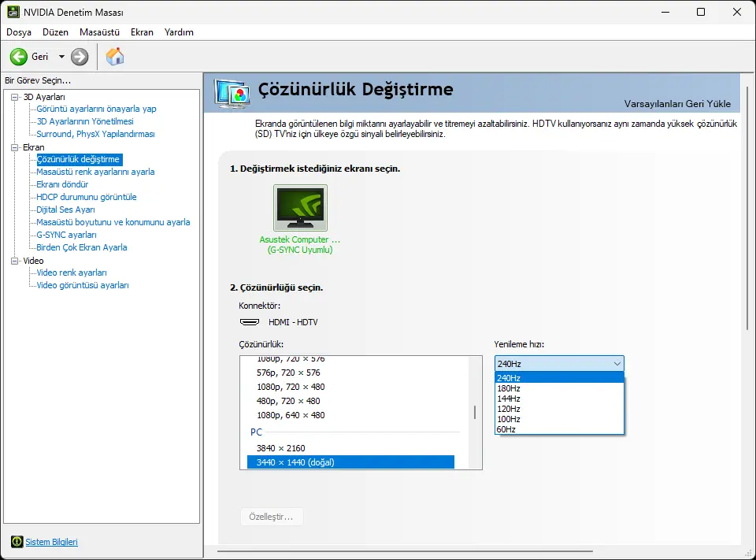
Task: Open the Masaüstü menu
Action: [x=99, y=32]
